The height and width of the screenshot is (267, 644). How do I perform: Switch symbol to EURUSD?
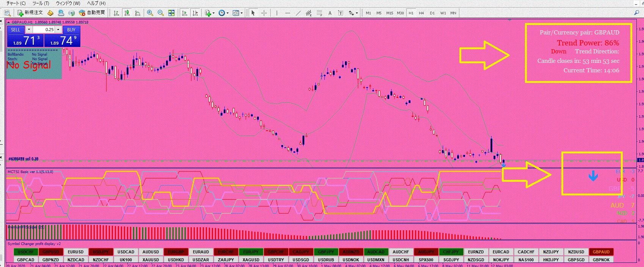[x=76, y=252]
